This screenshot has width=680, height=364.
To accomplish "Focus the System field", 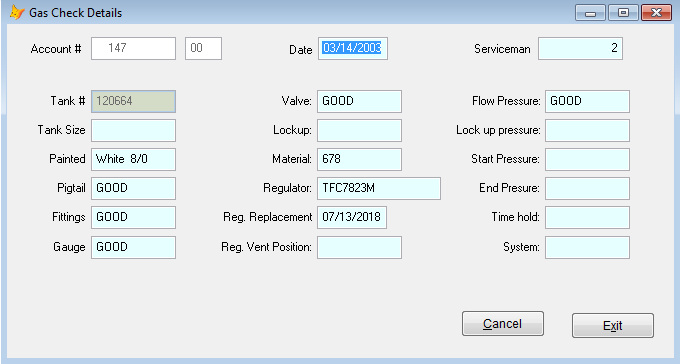I will coord(587,247).
